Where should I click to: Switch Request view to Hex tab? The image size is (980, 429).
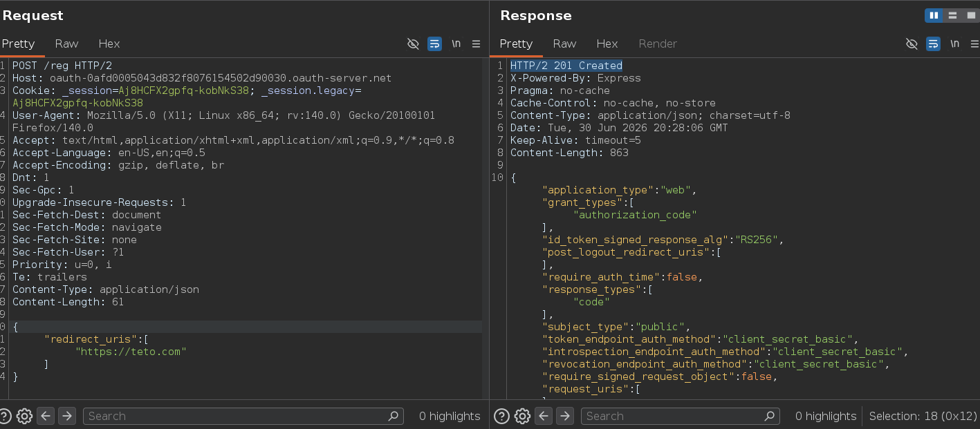point(109,44)
